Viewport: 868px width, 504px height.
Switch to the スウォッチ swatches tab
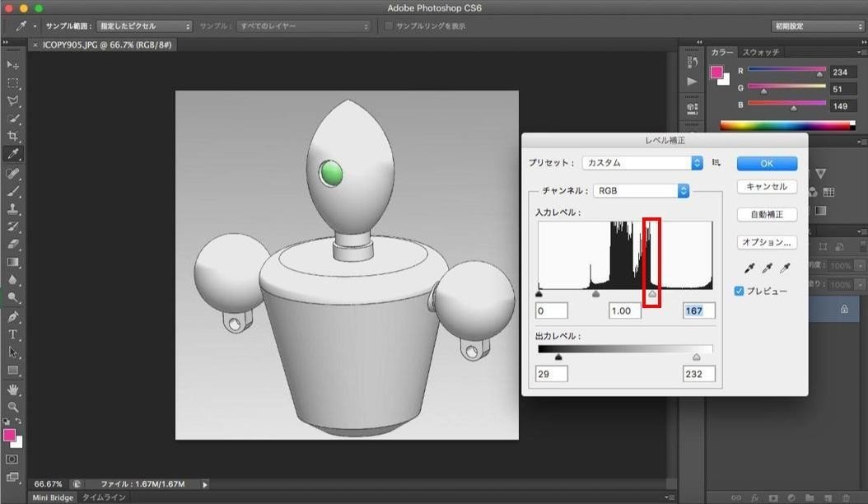coord(763,51)
